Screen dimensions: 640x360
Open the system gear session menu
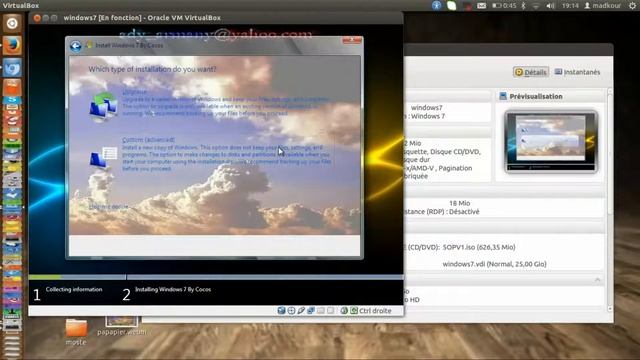pyautogui.click(x=633, y=5)
